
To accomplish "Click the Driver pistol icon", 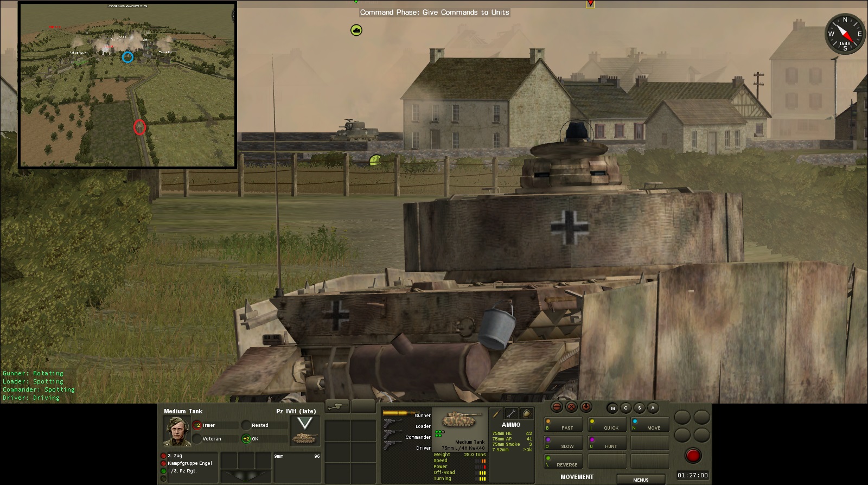I will coord(393,445).
